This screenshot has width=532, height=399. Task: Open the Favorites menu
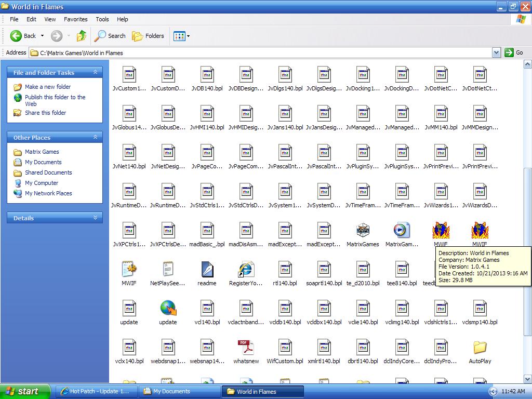point(76,19)
